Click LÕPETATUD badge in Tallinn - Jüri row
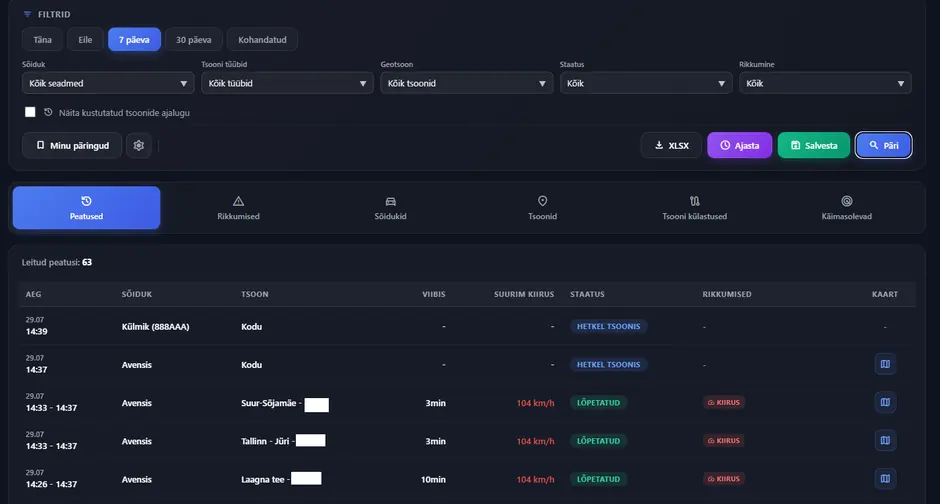940x504 pixels. pyautogui.click(x=598, y=440)
